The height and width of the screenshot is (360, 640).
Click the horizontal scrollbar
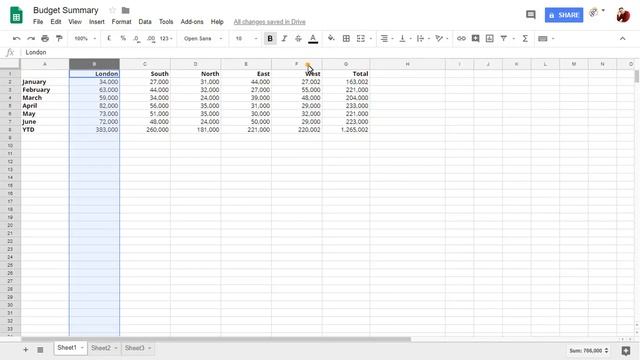[x=216, y=339]
